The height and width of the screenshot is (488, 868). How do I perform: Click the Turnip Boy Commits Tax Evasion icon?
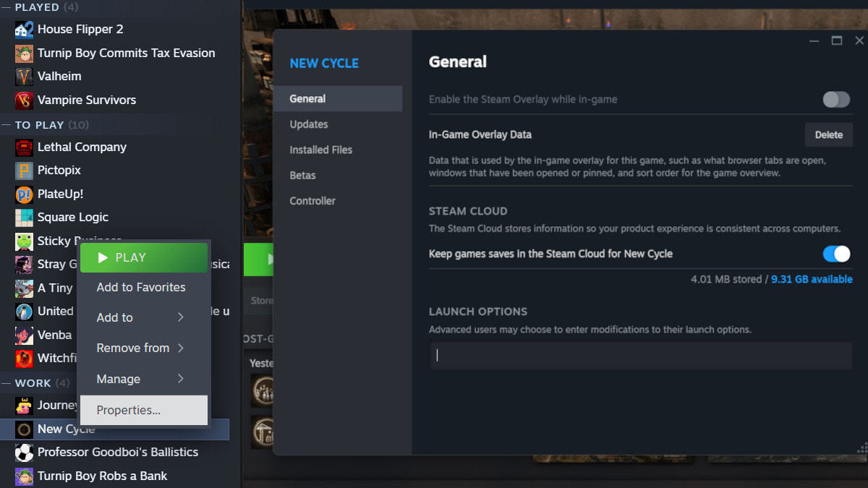pyautogui.click(x=25, y=53)
